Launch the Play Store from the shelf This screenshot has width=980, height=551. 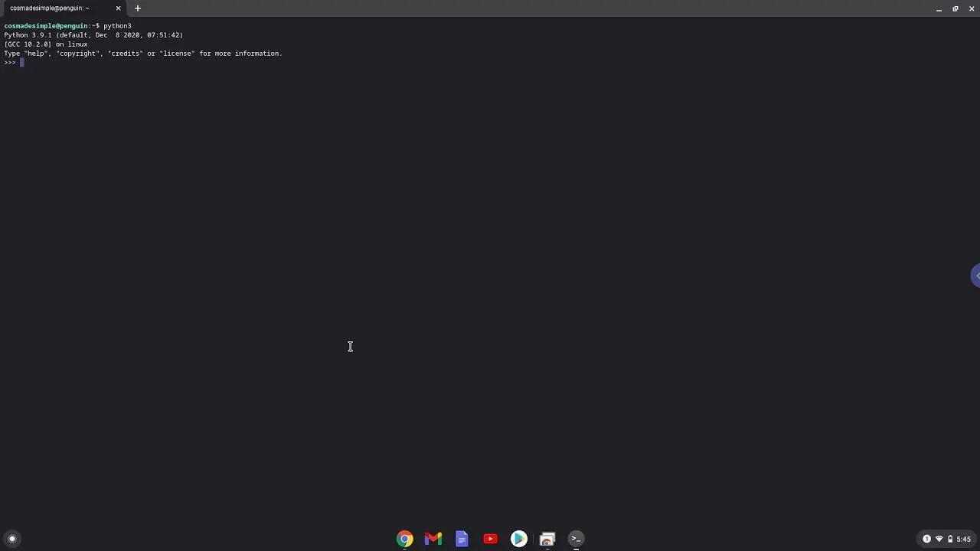point(518,539)
